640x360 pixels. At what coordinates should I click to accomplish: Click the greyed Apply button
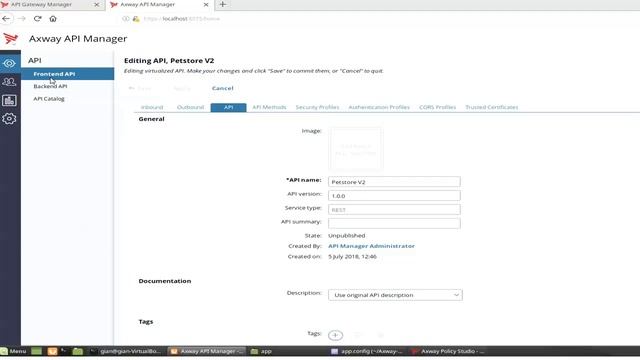[182, 88]
